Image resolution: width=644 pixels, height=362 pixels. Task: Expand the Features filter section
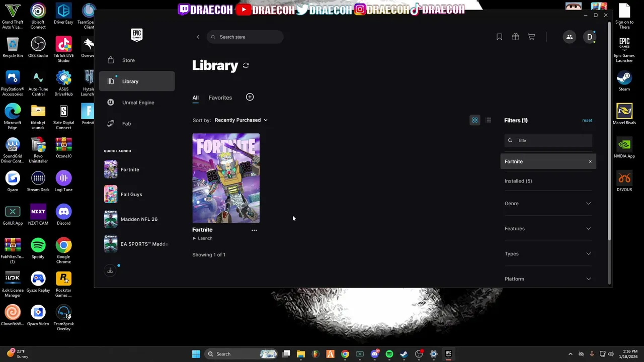pos(548,229)
